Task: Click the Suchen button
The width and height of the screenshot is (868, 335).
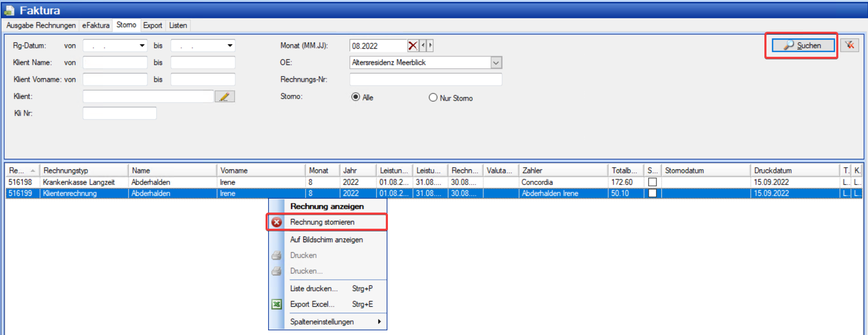Action: [803, 45]
